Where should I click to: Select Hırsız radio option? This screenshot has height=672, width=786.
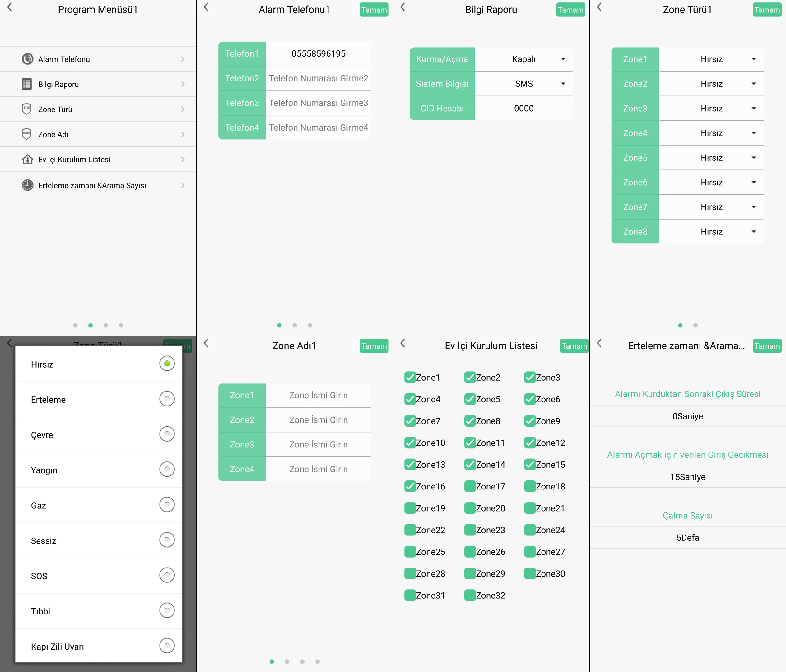tap(167, 364)
